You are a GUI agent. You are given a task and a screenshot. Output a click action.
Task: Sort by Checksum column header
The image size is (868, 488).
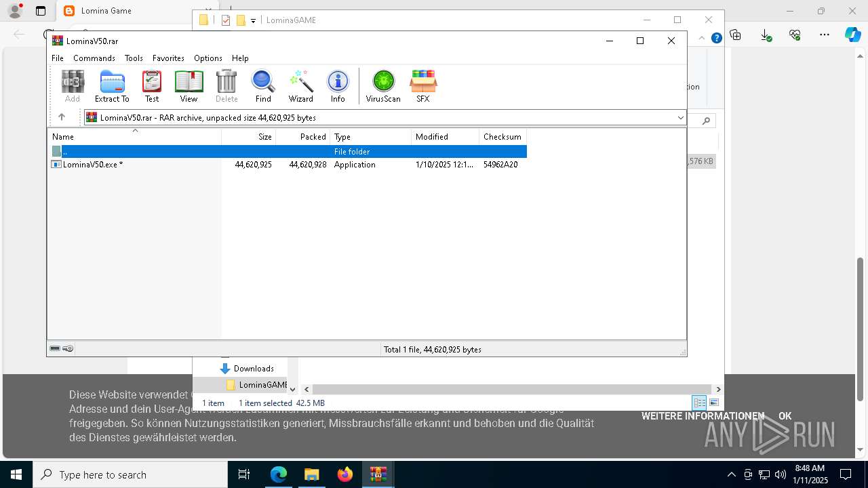(x=503, y=137)
